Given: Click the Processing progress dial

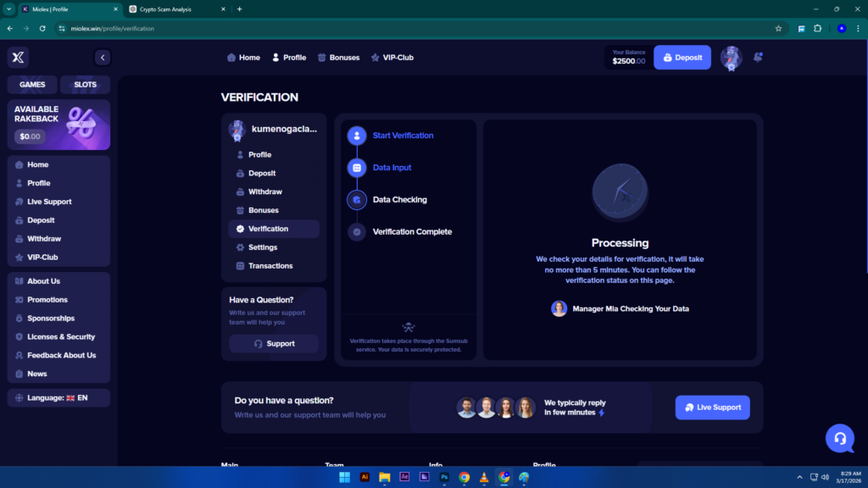Looking at the screenshot, I should [x=620, y=191].
